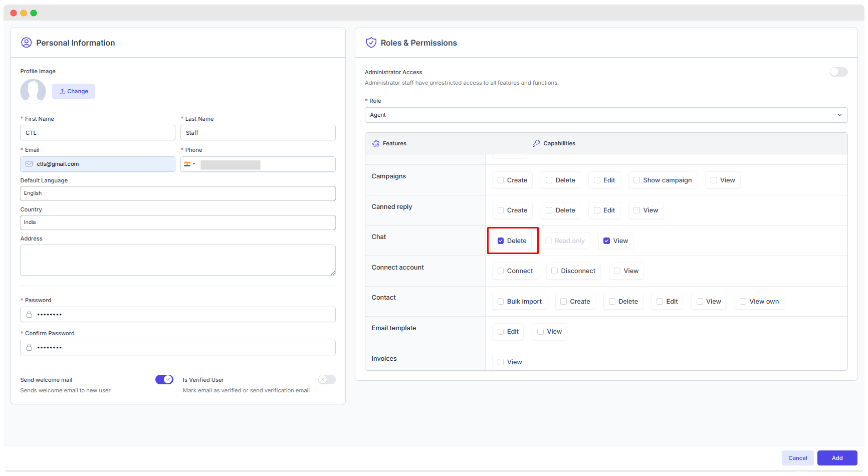Click the First Name input field
The height and width of the screenshot is (476, 868).
click(98, 133)
